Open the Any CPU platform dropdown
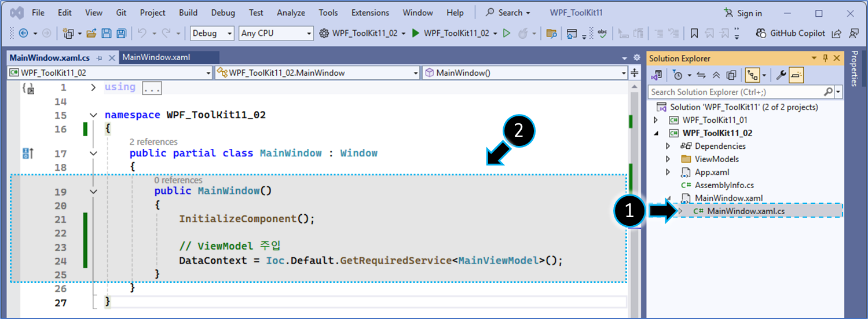868x319 pixels. pyautogui.click(x=276, y=34)
